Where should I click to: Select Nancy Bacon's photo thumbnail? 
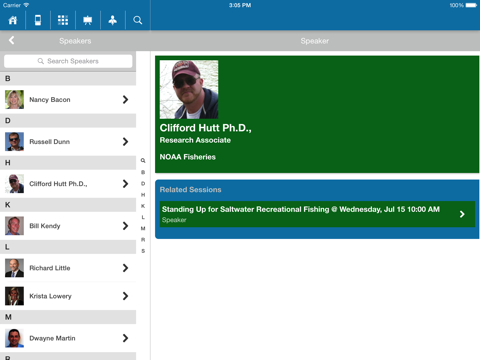click(x=14, y=99)
